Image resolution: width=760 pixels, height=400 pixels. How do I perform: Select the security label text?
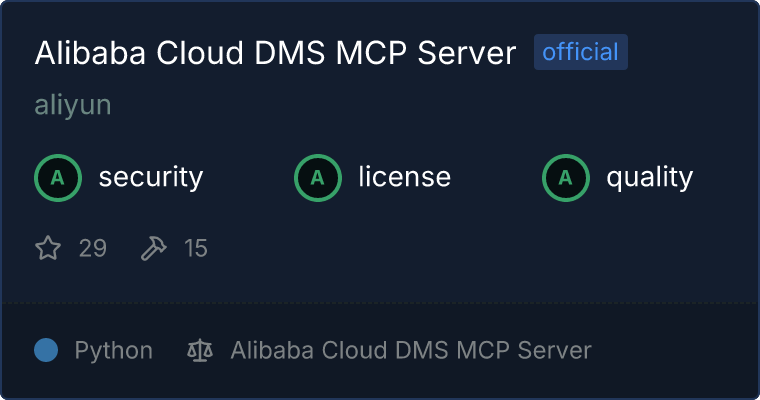click(x=150, y=178)
